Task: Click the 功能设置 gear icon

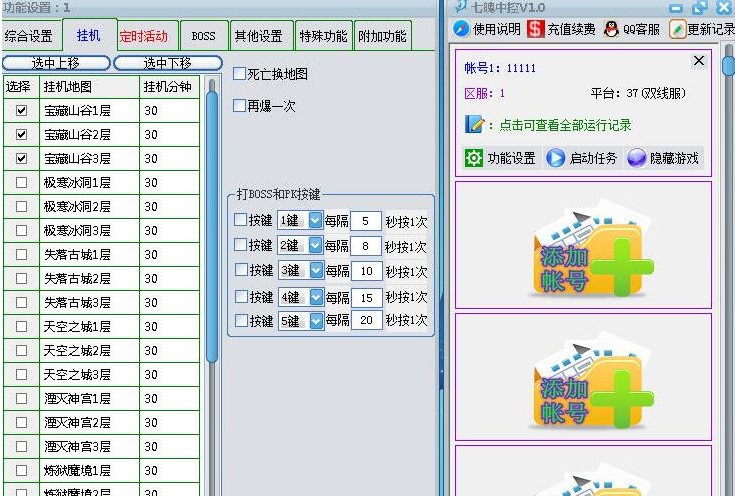Action: coord(473,158)
